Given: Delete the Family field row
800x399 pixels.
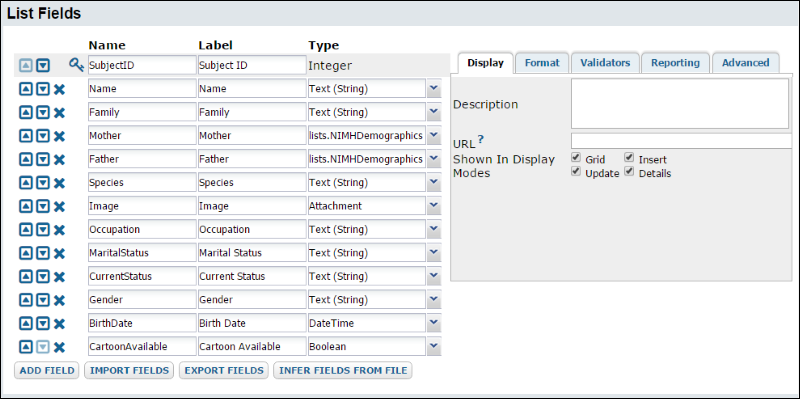Looking at the screenshot, I should (x=60, y=112).
